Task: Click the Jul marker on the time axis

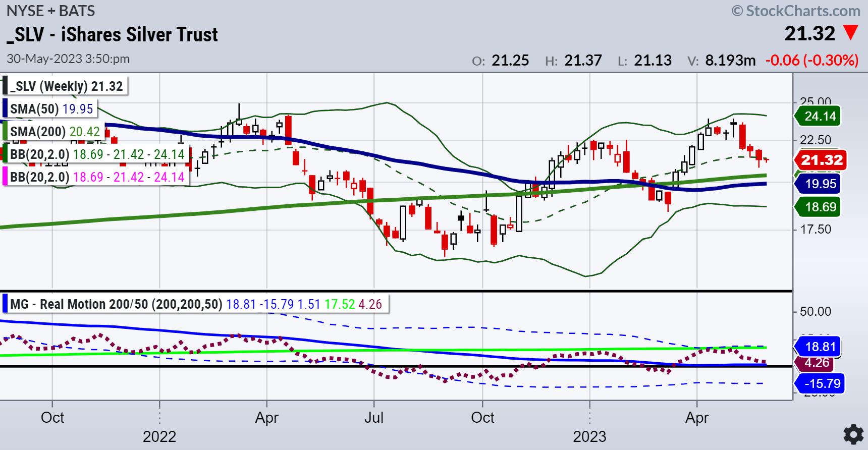Action: tap(374, 418)
